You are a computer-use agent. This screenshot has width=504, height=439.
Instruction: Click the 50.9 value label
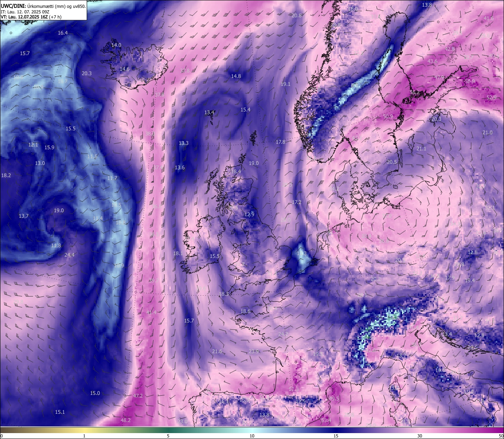(x=388, y=117)
